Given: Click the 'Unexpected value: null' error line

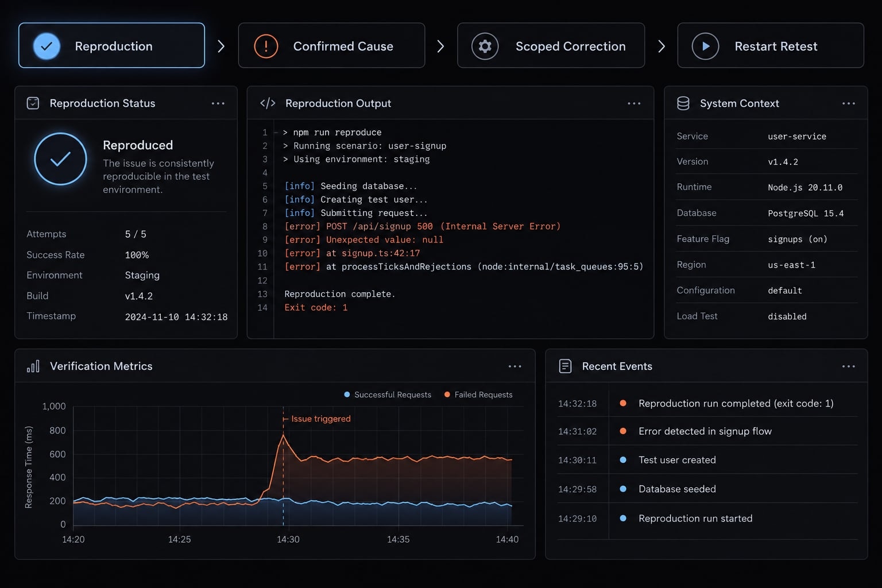Looking at the screenshot, I should pos(364,240).
